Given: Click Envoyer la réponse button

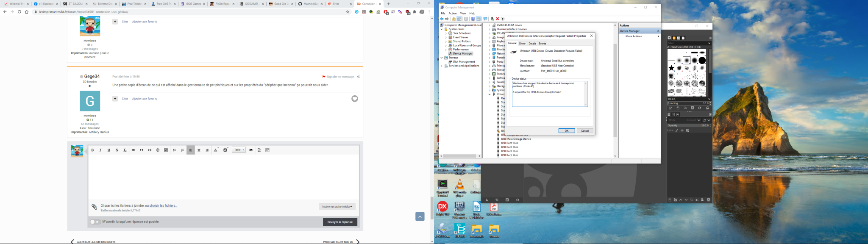Looking at the screenshot, I should point(340,222).
